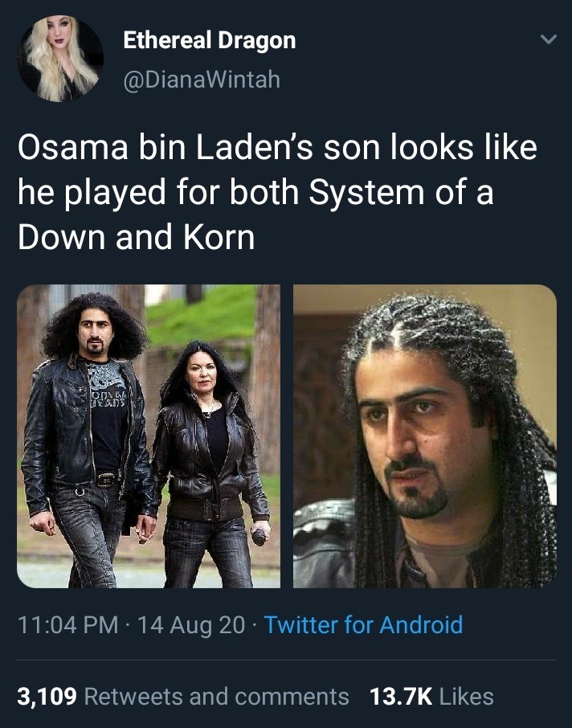572x728 pixels.
Task: Select the tweet text about System of a Down
Action: [x=278, y=192]
